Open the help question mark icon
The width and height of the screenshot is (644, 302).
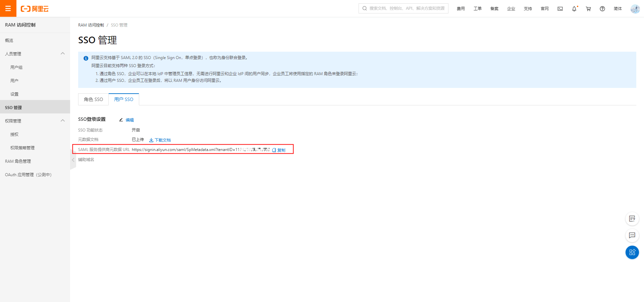[x=602, y=9]
